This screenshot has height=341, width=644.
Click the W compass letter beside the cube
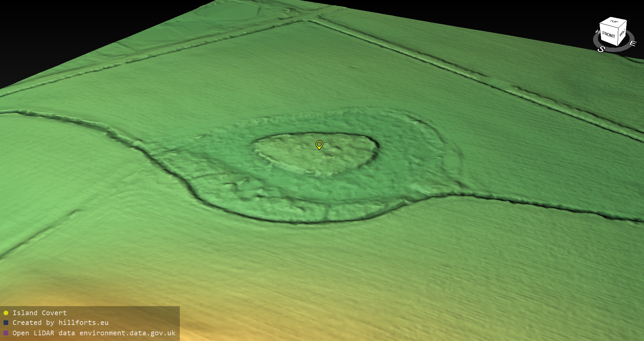tap(597, 32)
